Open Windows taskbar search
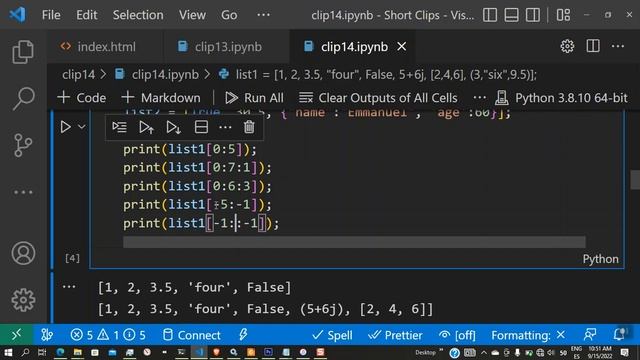Image resolution: width=640 pixels, height=360 pixels. [25, 352]
